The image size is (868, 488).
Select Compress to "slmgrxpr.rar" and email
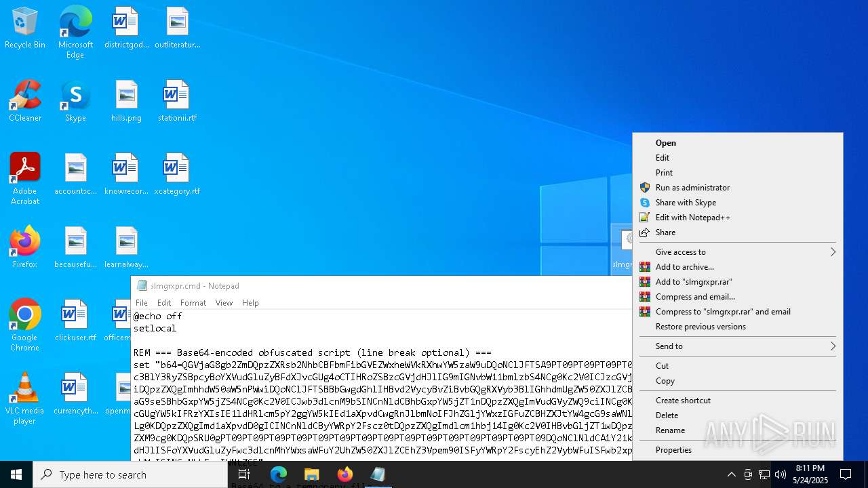[x=737, y=312]
